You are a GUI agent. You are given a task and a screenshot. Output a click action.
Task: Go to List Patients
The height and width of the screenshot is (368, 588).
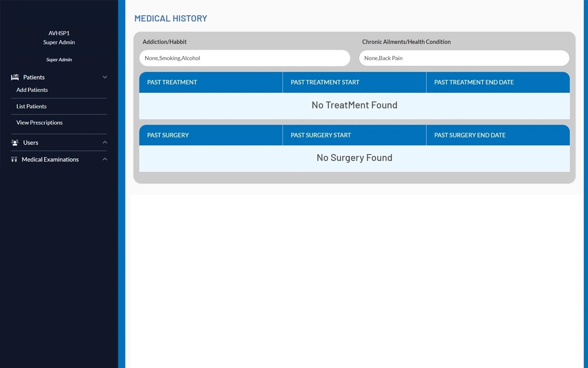[x=31, y=106]
